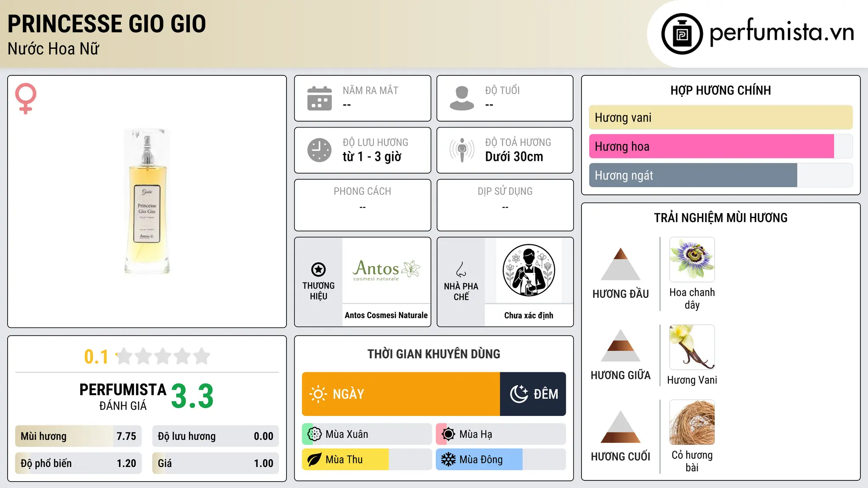This screenshot has height=488, width=868.
Task: Click the Cỏ hương bài note label
Action: (692, 461)
